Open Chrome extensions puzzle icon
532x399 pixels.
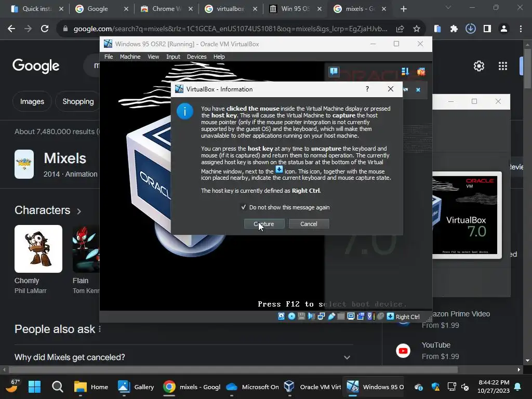point(454,29)
